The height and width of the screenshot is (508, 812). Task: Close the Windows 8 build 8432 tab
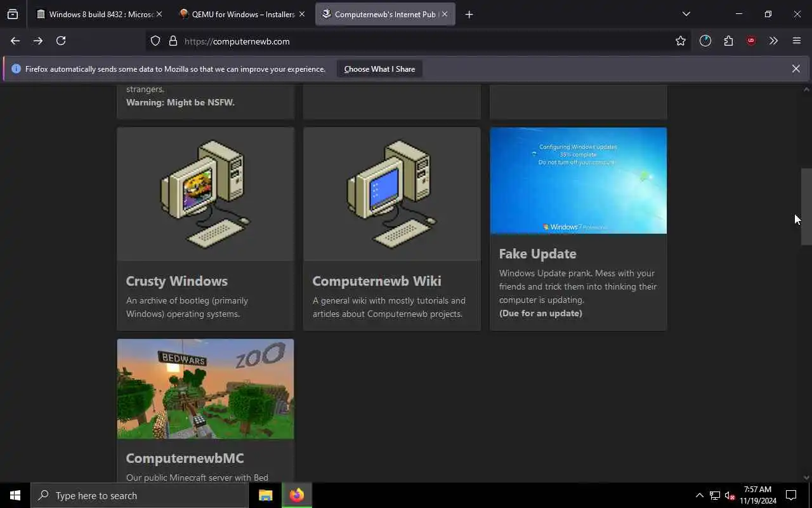pyautogui.click(x=159, y=14)
